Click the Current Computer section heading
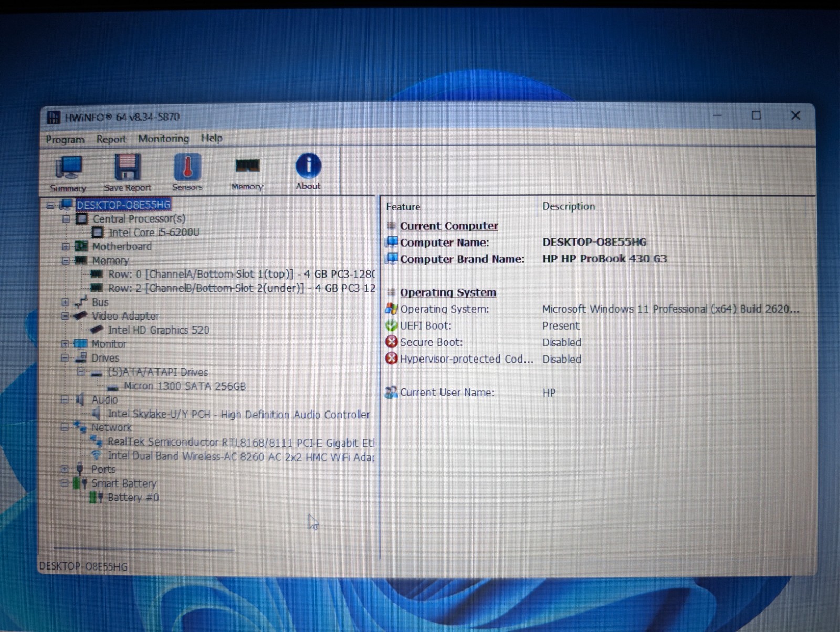 coord(449,226)
